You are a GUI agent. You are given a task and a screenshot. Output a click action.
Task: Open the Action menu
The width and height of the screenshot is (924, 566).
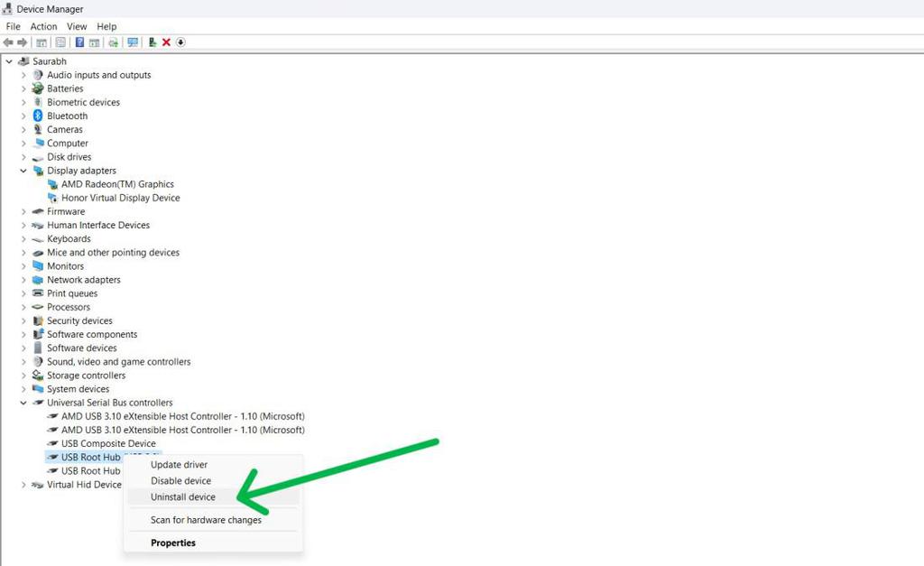tap(43, 26)
